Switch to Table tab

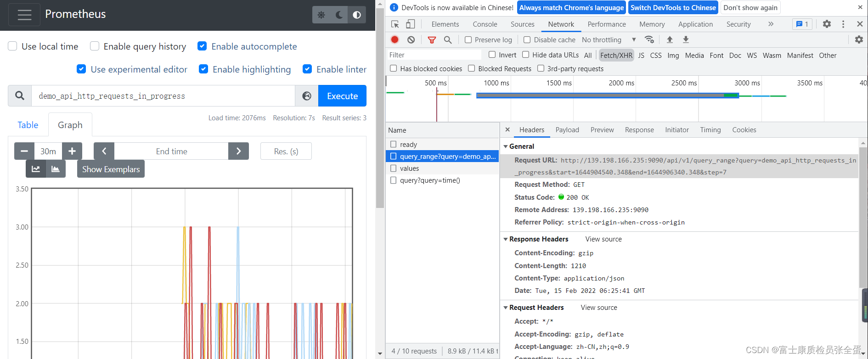[28, 125]
